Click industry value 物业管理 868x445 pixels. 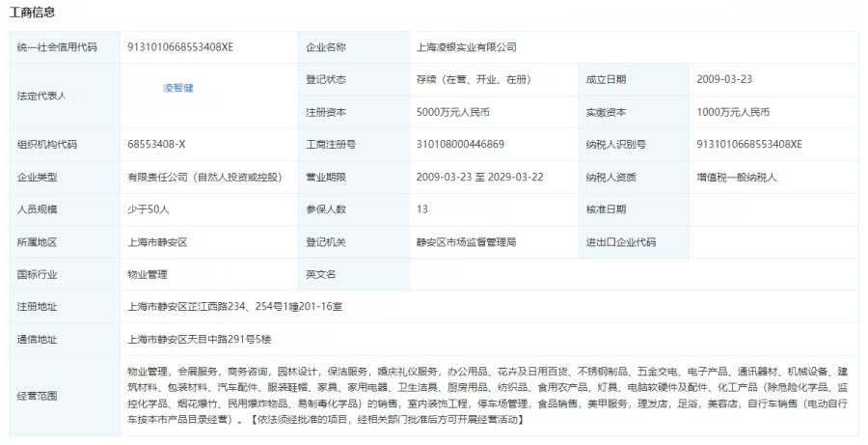[x=148, y=274]
